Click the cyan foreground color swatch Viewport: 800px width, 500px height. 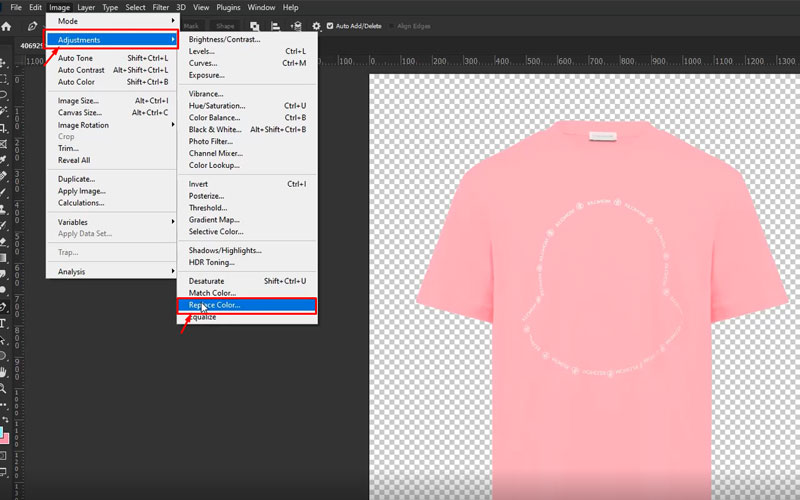click(x=2, y=433)
